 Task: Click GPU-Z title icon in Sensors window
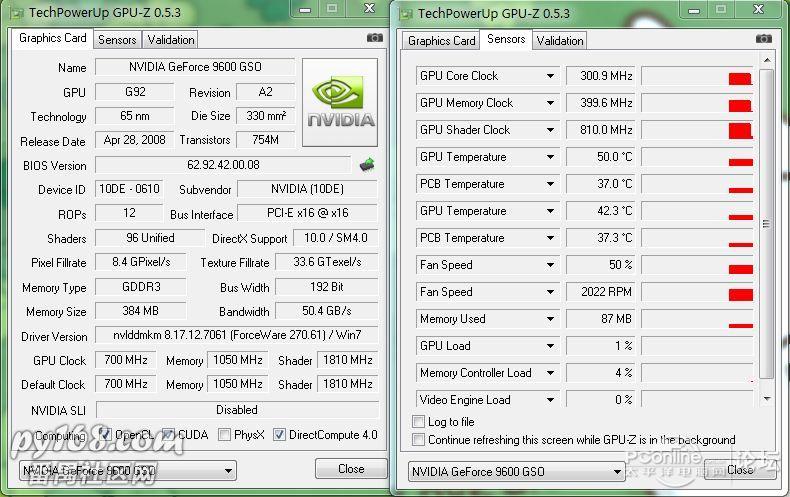406,14
